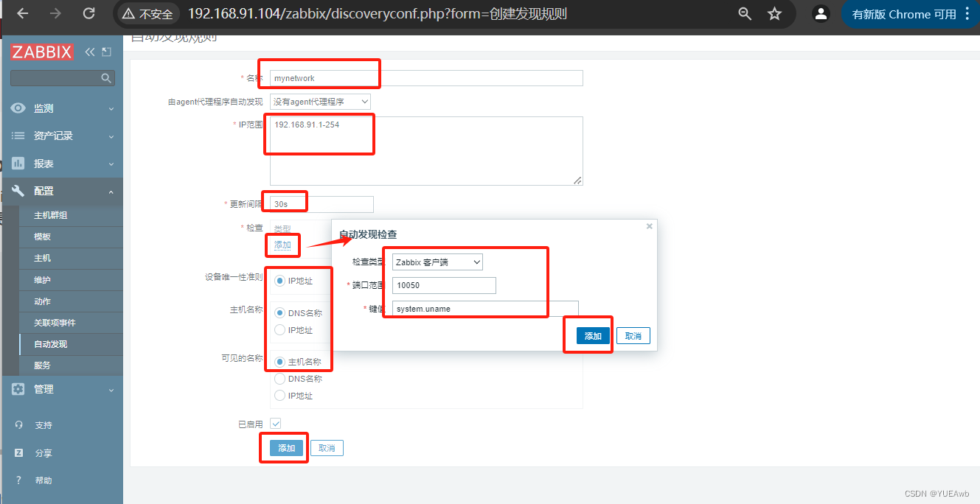This screenshot has width=980, height=504.
Task: Click the sidebar search magnifier icon
Action: point(106,77)
